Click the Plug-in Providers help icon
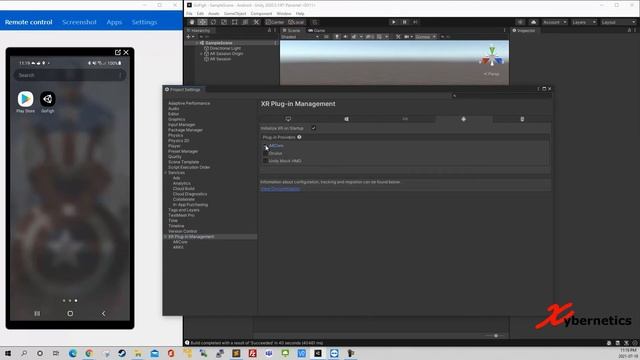 pos(299,137)
